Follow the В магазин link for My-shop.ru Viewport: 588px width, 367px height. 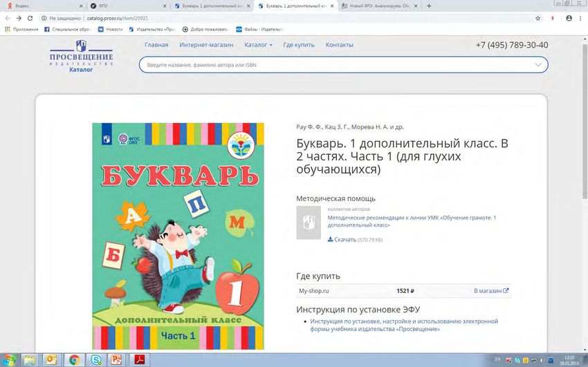click(491, 291)
